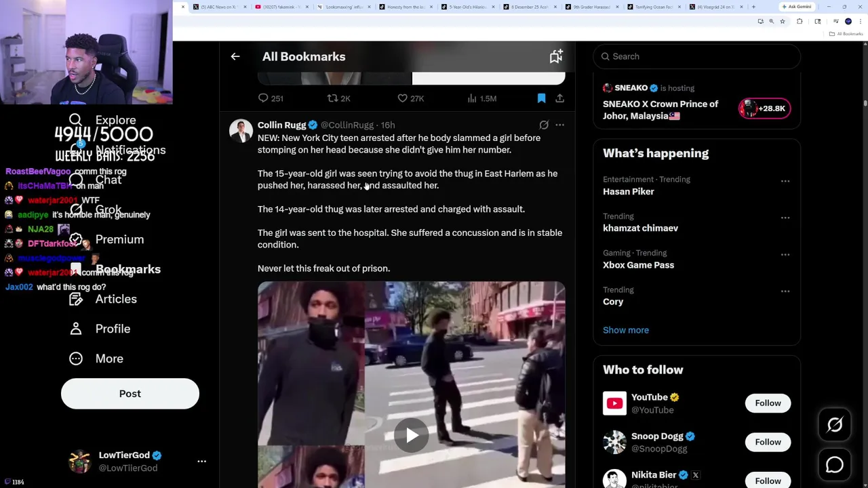Open SNEAKO X Crown Prince of Johor space

660,110
